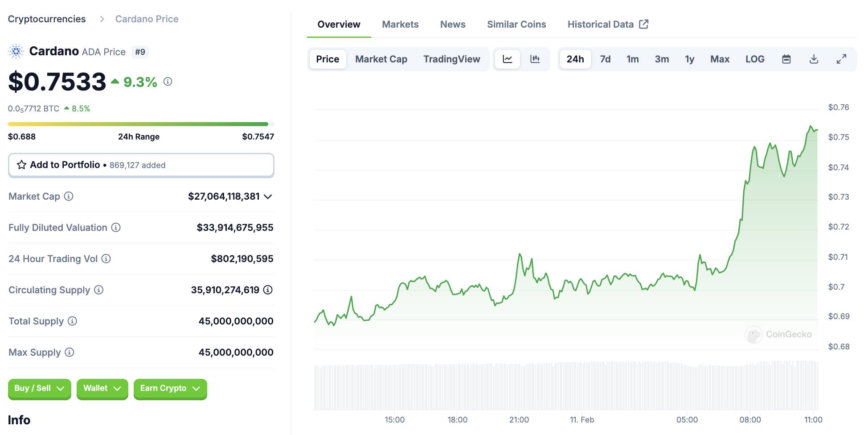Click the $0.688 24h low value
868x435 pixels.
click(x=22, y=136)
